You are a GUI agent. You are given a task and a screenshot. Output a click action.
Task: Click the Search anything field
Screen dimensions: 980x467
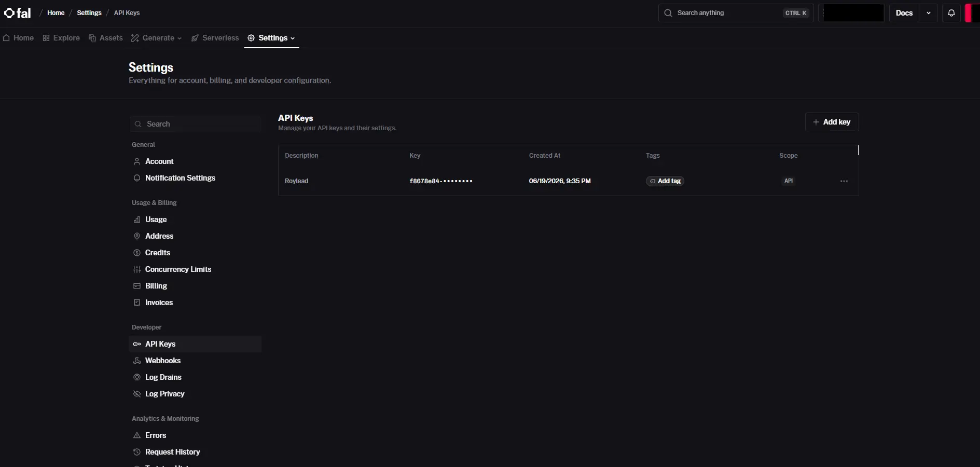(736, 13)
